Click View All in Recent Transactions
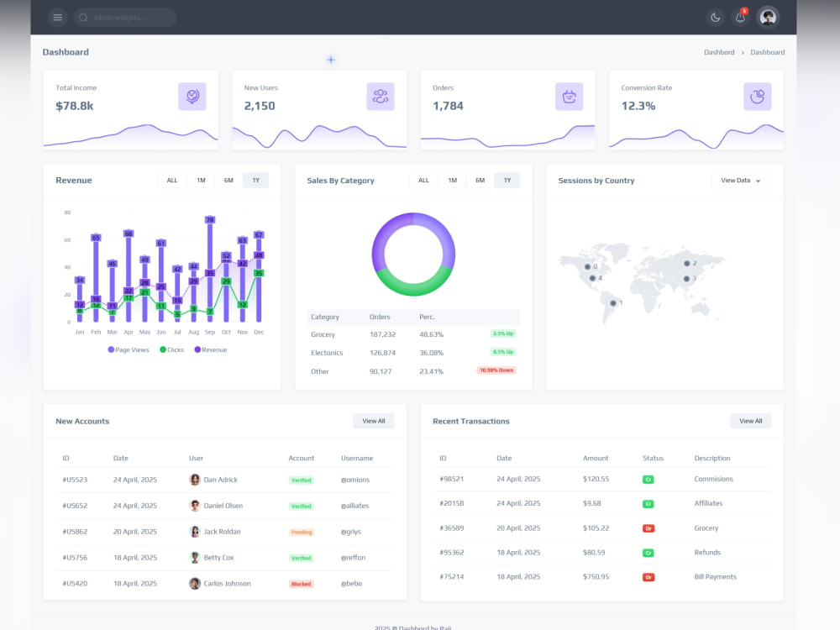840x630 pixels. (750, 421)
